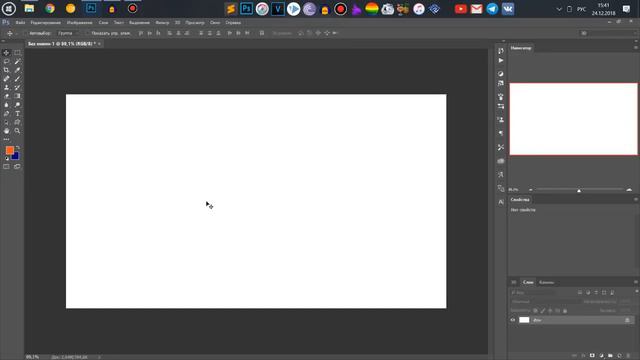Add new adjustment layer

click(x=601, y=356)
